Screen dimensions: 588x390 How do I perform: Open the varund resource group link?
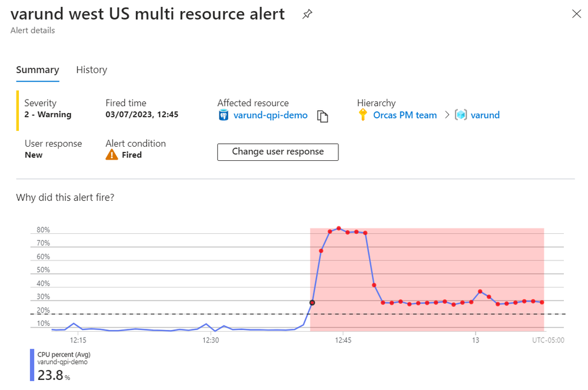[x=485, y=115]
